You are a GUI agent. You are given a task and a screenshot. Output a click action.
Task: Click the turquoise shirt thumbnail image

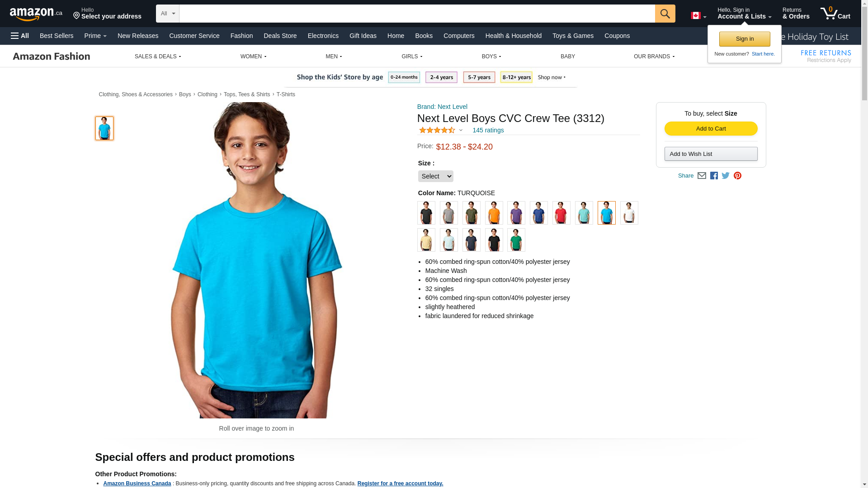pos(104,128)
